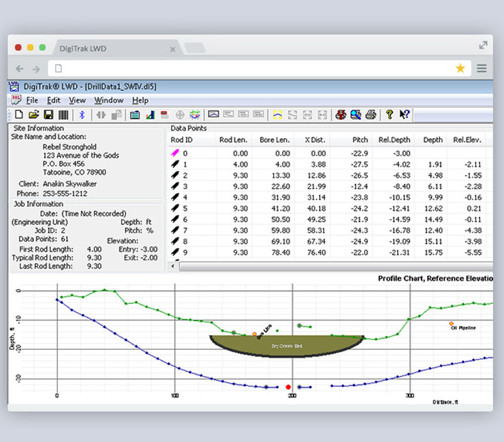Open the browser hamburger menu
This screenshot has height=442, width=504.
point(482,68)
